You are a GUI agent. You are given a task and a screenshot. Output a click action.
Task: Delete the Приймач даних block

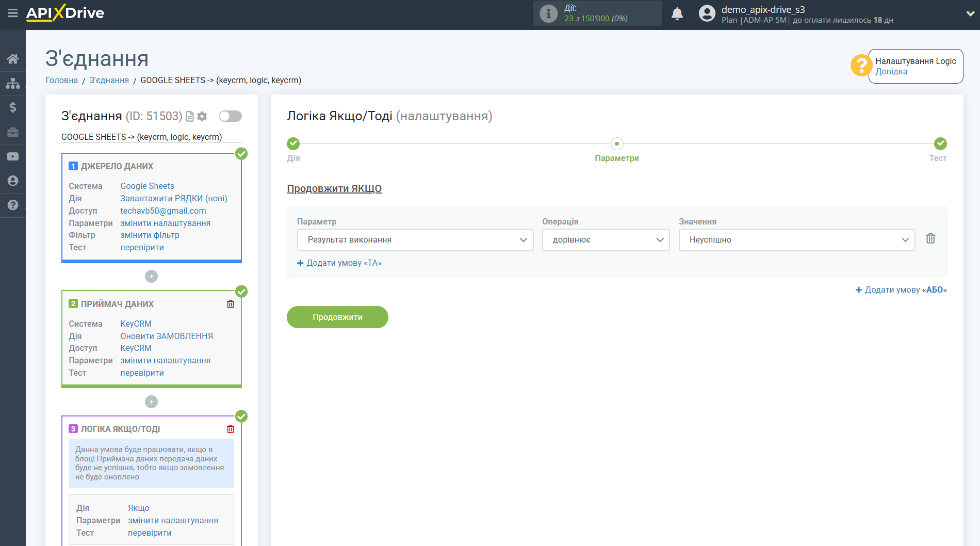click(231, 304)
